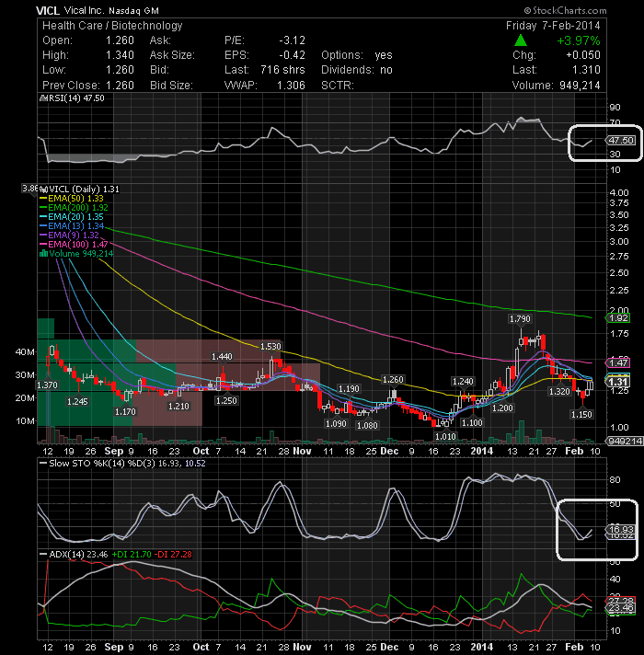The width and height of the screenshot is (644, 655).
Task: Click the SCTR label
Action: click(x=338, y=86)
